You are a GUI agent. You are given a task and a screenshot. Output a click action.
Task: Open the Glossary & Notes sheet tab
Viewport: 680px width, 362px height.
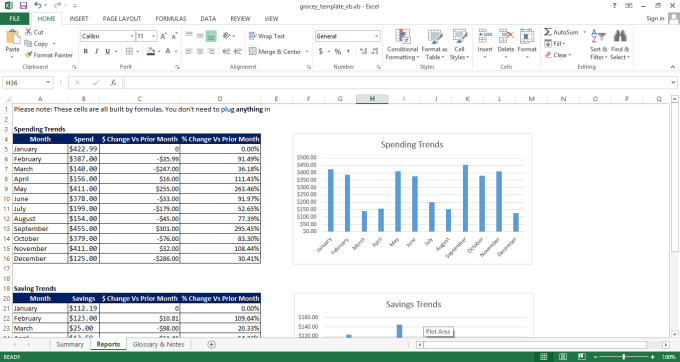pyautogui.click(x=158, y=344)
